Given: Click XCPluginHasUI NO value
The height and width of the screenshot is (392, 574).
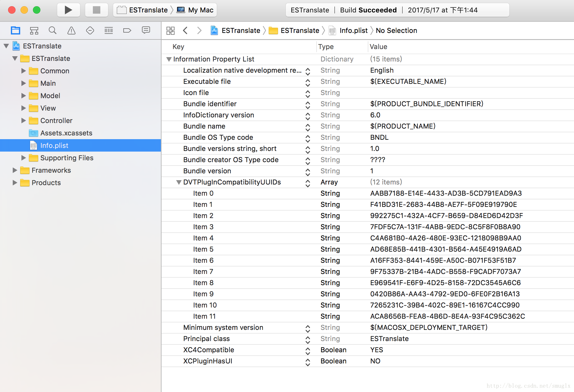Looking at the screenshot, I should [x=375, y=361].
